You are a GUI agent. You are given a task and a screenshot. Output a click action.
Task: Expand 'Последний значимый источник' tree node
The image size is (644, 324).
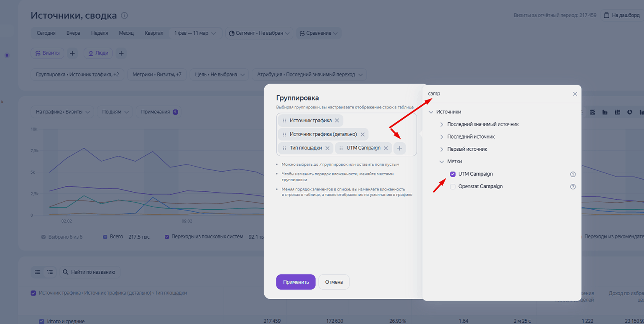click(442, 124)
